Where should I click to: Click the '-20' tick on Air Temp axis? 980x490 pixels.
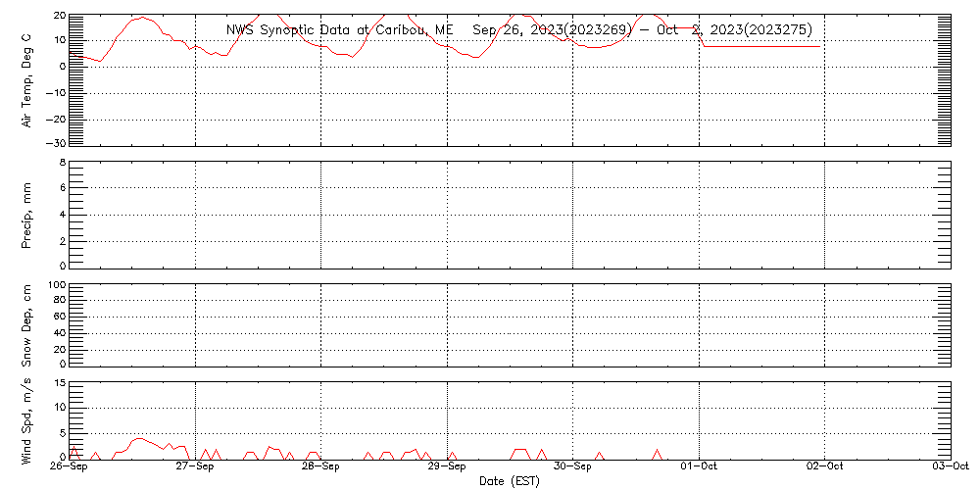54,120
